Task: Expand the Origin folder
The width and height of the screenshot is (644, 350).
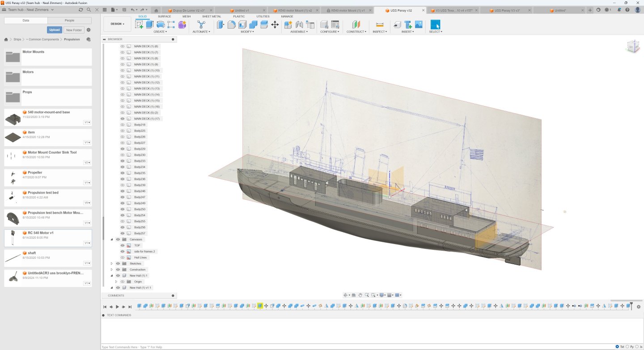Action: pyautogui.click(x=116, y=282)
